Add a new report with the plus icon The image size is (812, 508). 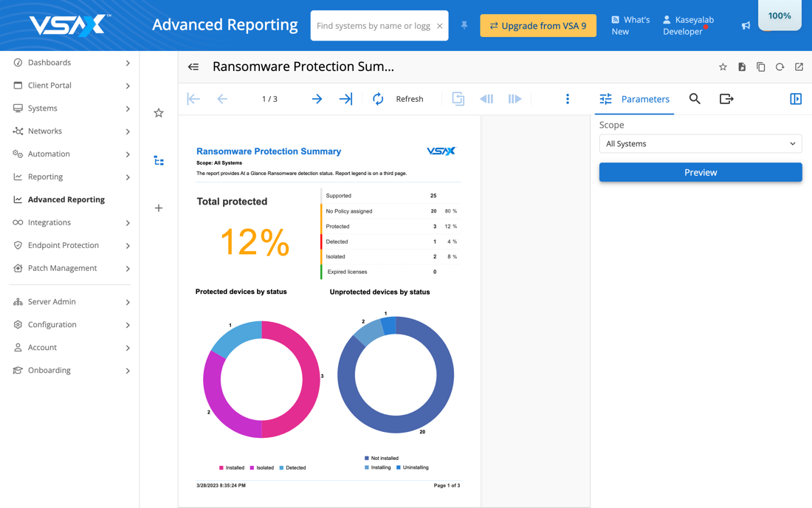pos(159,208)
